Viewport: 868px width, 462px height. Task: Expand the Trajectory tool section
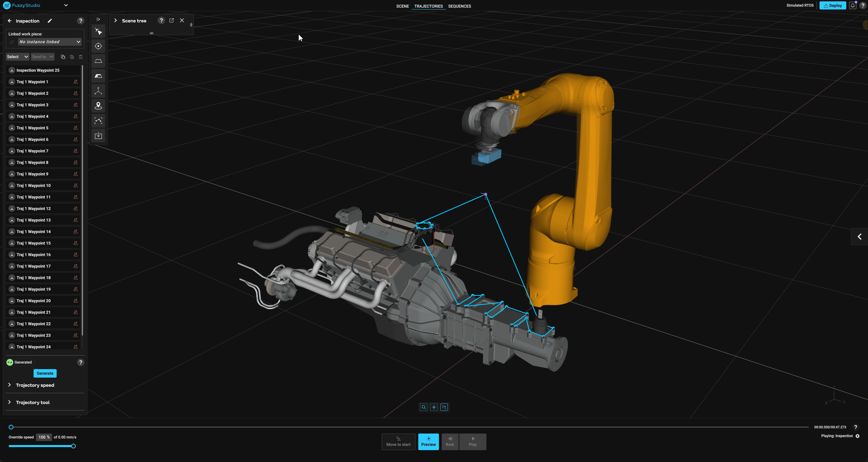tap(33, 402)
